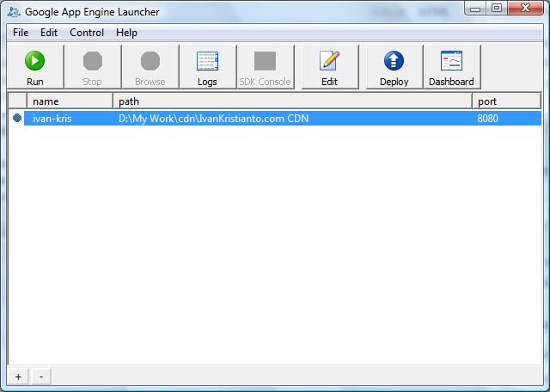Start the app with the Run button

[x=35, y=67]
